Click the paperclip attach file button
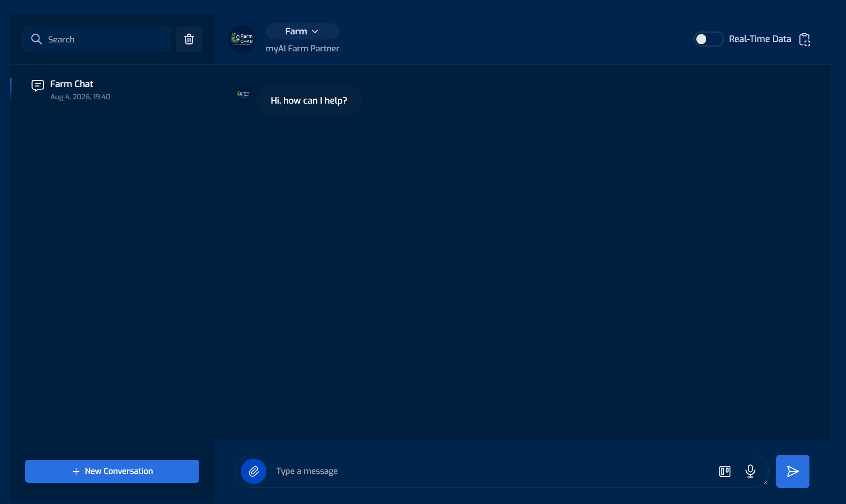The height and width of the screenshot is (504, 846). click(x=254, y=471)
